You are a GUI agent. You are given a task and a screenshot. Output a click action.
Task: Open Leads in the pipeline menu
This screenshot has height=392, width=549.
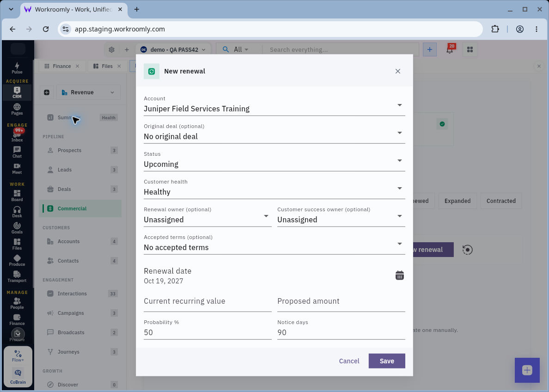(x=80, y=170)
